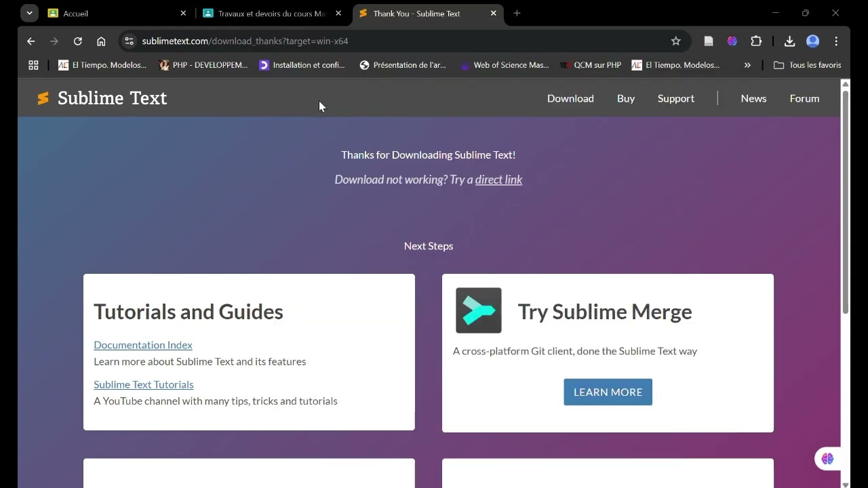The image size is (868, 488).
Task: Open the PHP - DEVELOPPEM... bookmark
Action: (204, 65)
